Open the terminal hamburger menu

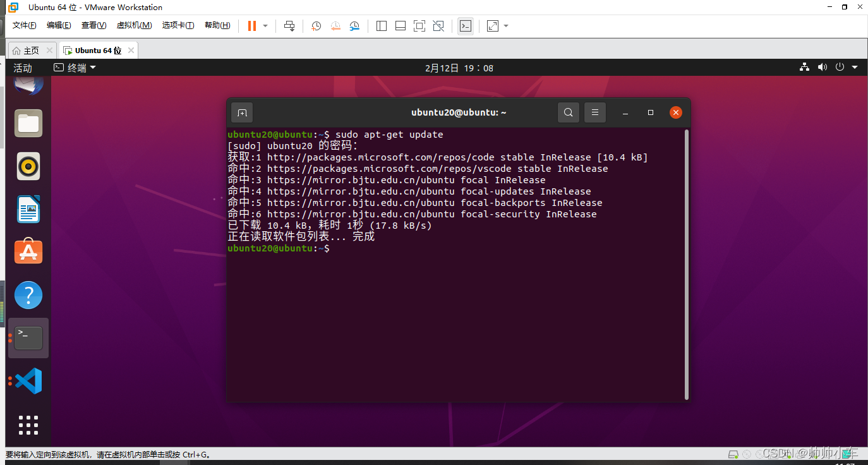point(595,112)
